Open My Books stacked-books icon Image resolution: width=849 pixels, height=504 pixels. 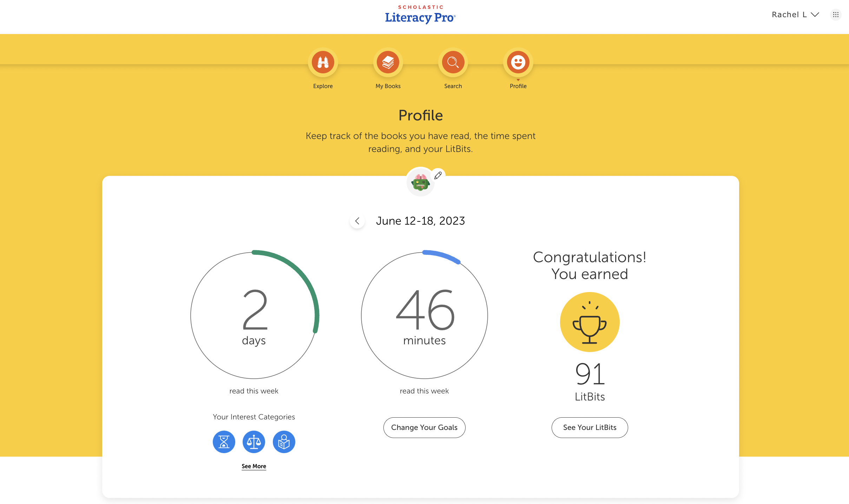click(388, 62)
